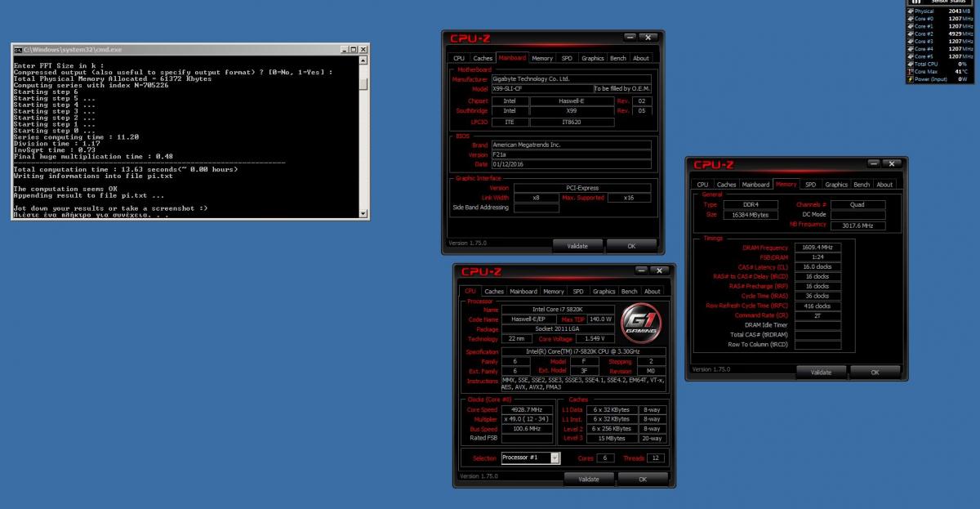Viewport: 980px width, 509px height.
Task: Click OK in the Mainboard window
Action: pos(631,245)
